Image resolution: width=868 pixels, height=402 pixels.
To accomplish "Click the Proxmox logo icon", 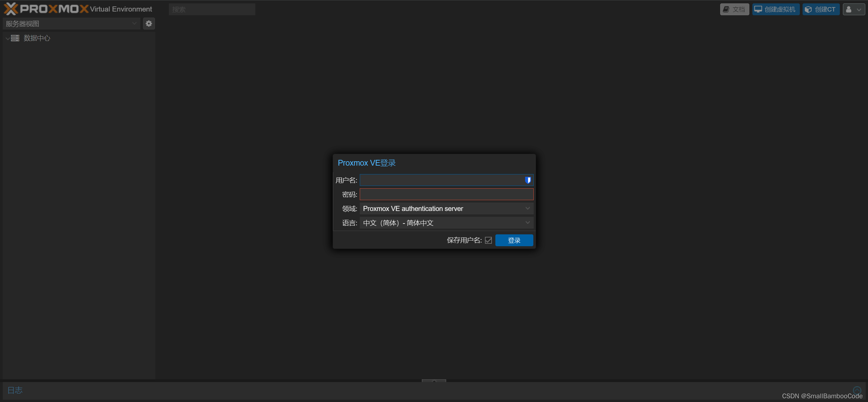I will click(11, 9).
